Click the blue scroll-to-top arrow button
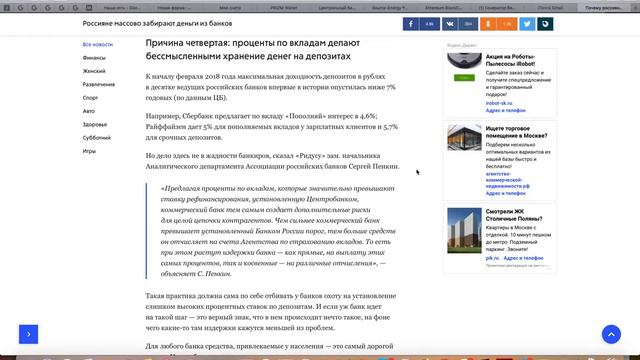The width and height of the screenshot is (640, 360). click(x=611, y=334)
